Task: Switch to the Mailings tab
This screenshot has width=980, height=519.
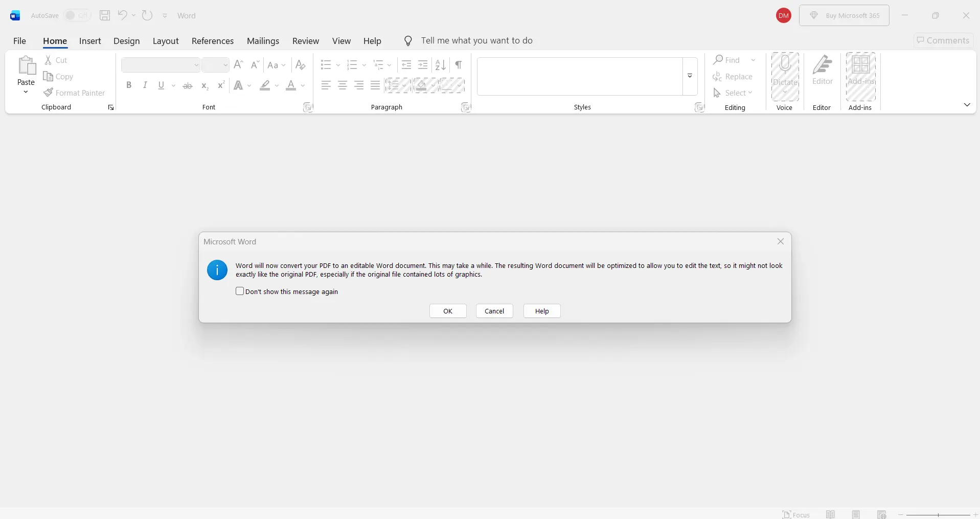Action: [x=263, y=41]
